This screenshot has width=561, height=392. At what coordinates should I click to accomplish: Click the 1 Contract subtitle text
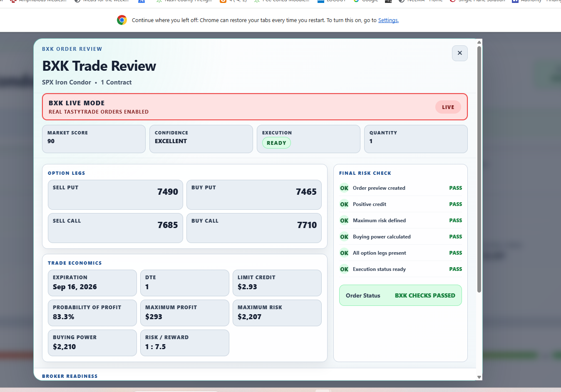pyautogui.click(x=116, y=82)
